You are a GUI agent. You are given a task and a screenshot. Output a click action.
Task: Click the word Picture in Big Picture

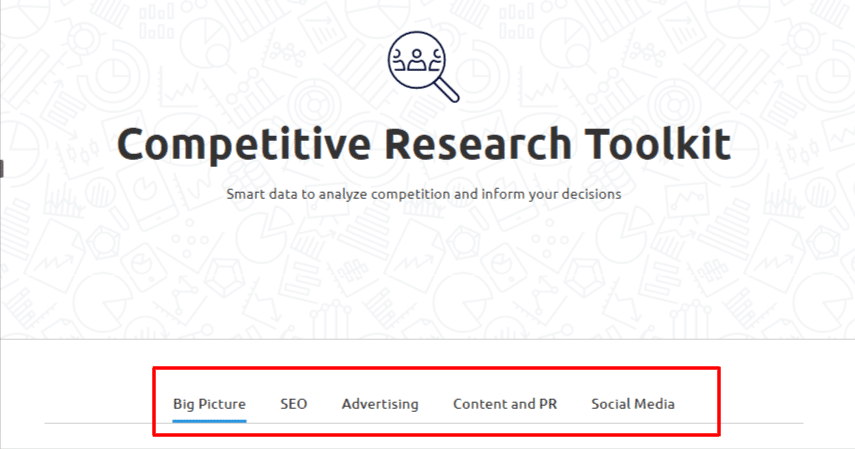[222, 404]
